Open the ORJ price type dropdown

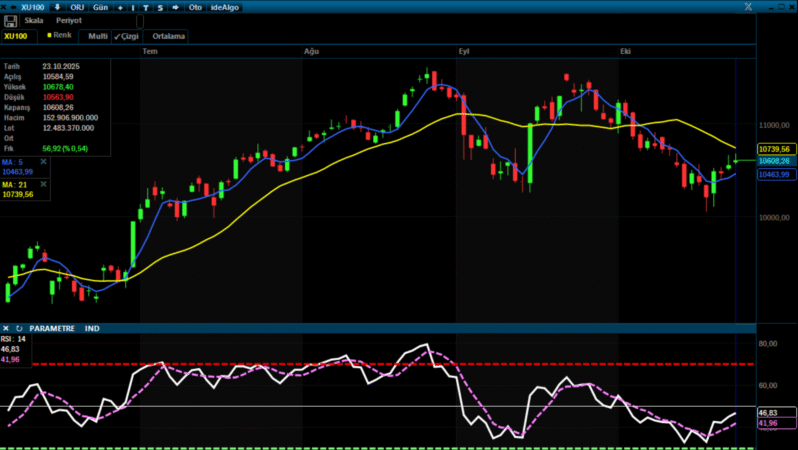(x=77, y=7)
